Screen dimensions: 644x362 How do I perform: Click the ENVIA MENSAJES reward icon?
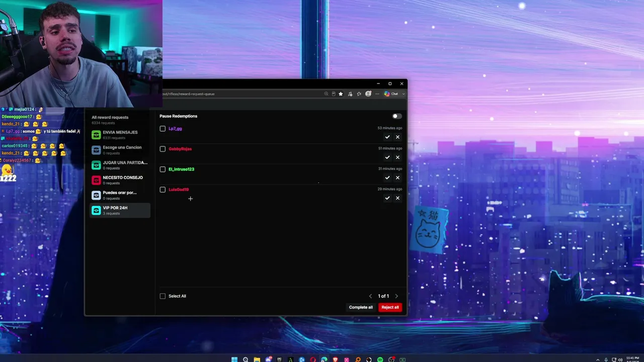click(x=96, y=135)
